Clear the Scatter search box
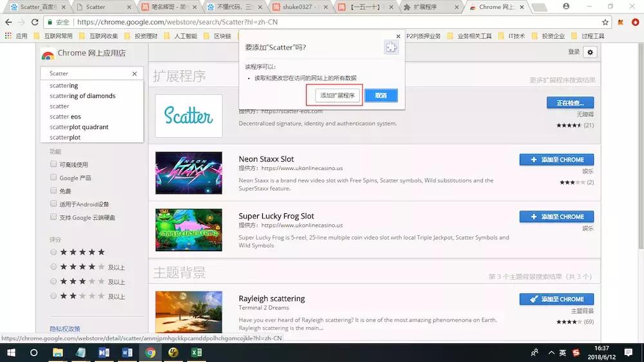The width and height of the screenshot is (644, 362). click(x=135, y=73)
